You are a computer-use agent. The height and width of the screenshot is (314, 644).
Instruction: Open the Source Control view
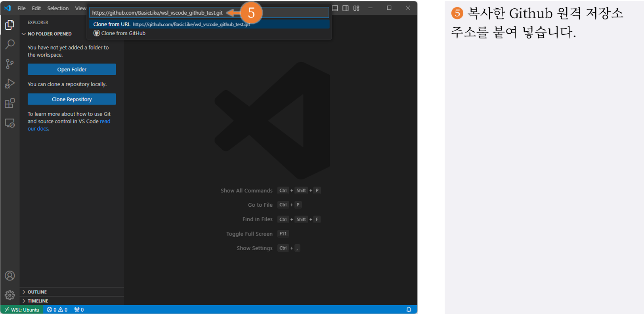10,64
